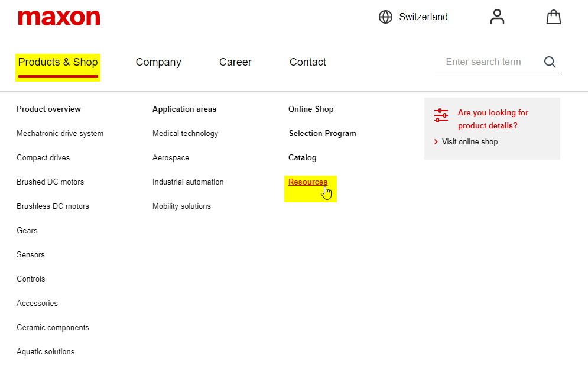Screen dimensions: 588x368
Task: Open the Contact menu item
Action: tap(307, 62)
